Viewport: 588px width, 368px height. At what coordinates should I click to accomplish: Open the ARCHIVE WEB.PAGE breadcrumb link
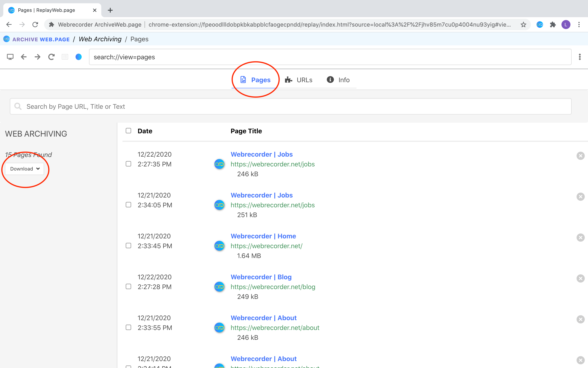tap(41, 39)
